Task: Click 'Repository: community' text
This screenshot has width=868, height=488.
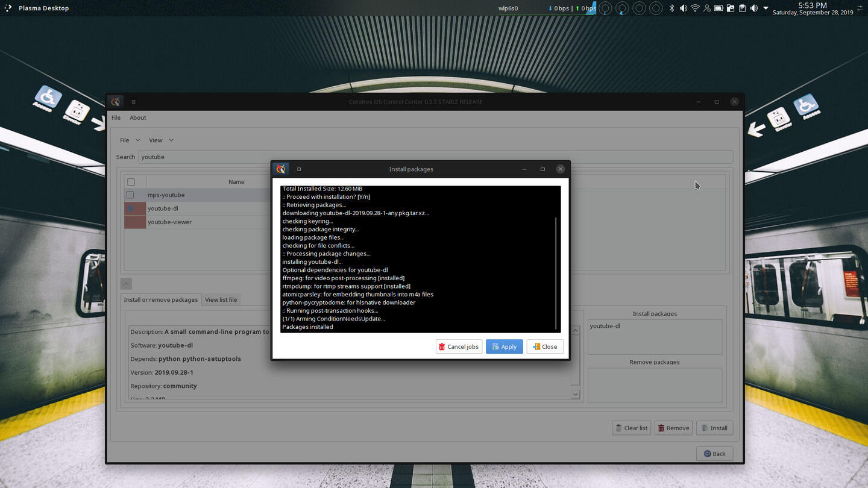Action: point(164,386)
